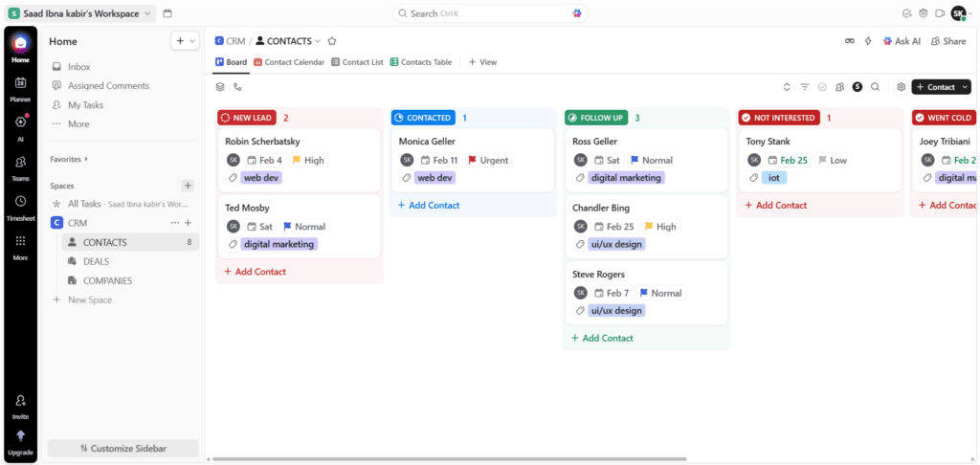The image size is (980, 465).
Task: Switch to the Contact List tab
Action: pos(357,62)
